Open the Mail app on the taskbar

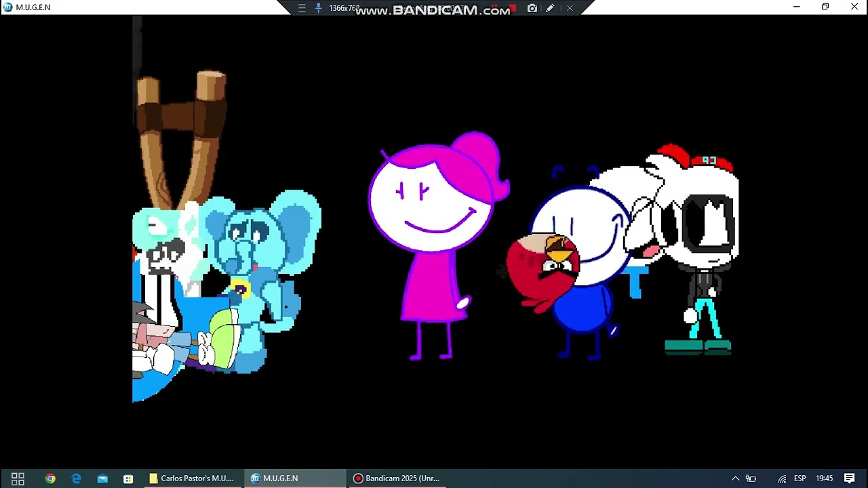point(102,479)
